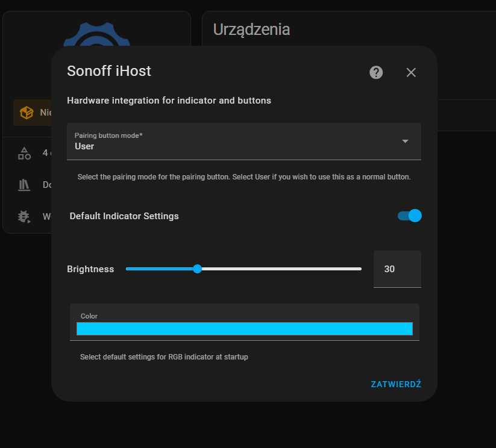Click the orange package icon in sidebar

[27, 113]
